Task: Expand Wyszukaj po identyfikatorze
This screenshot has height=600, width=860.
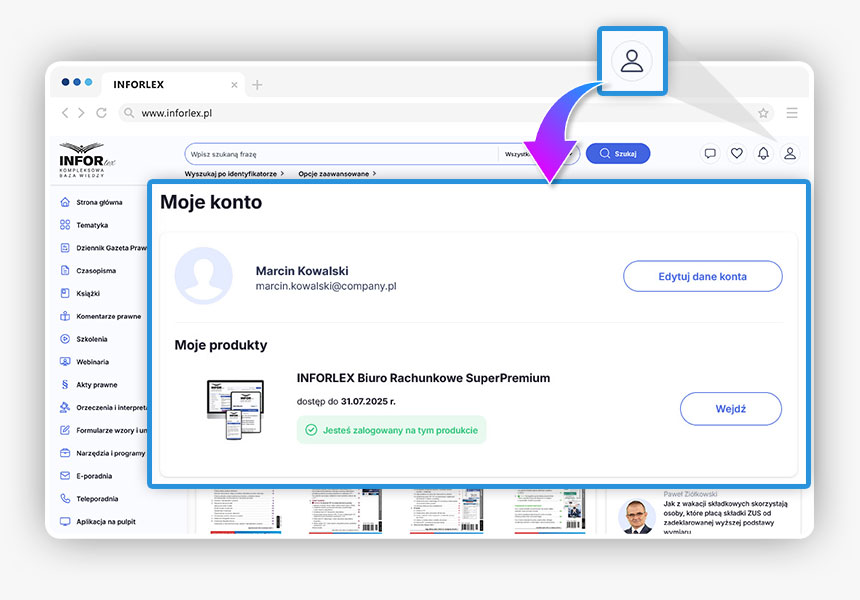Action: [234, 174]
